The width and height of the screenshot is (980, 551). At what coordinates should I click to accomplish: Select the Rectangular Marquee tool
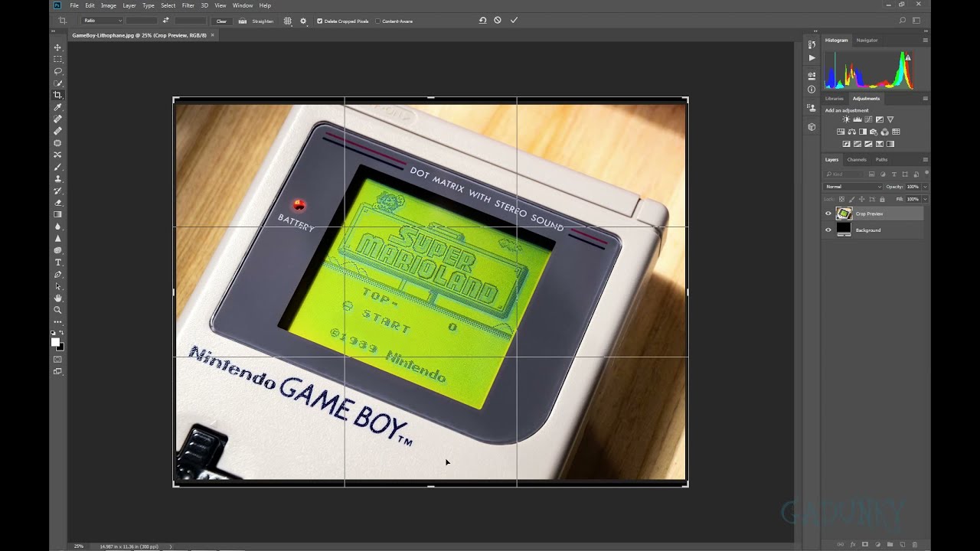[57, 59]
